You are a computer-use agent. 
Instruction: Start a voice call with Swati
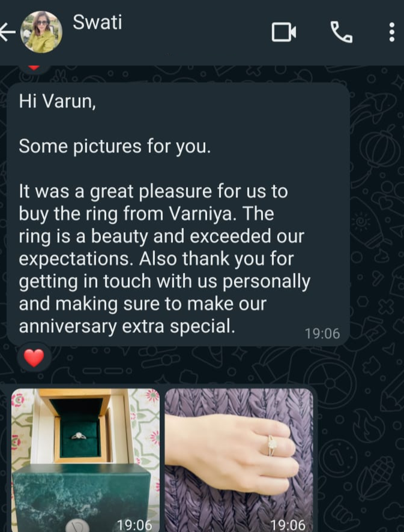point(342,32)
